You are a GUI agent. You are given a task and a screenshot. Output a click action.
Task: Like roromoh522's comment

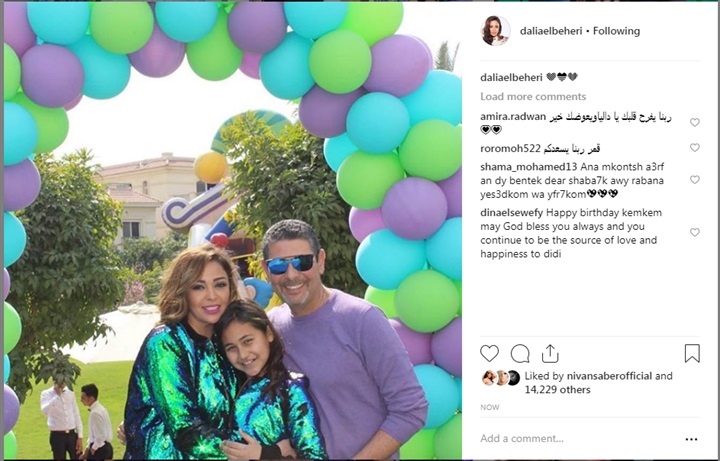(695, 147)
